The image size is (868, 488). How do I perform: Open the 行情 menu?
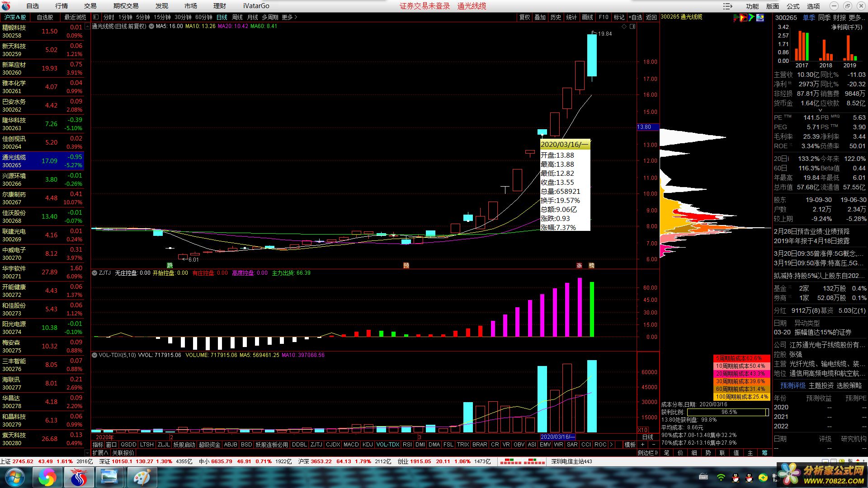click(61, 6)
